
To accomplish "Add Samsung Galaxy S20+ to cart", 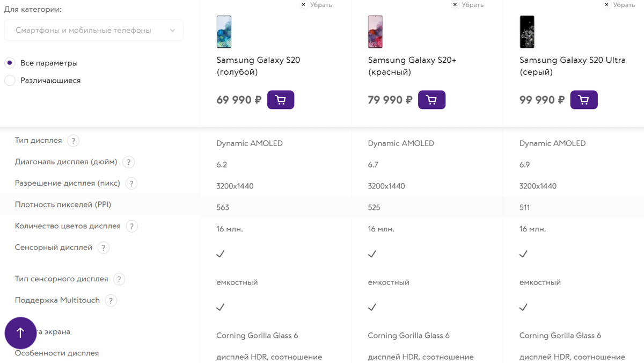I will [x=431, y=100].
